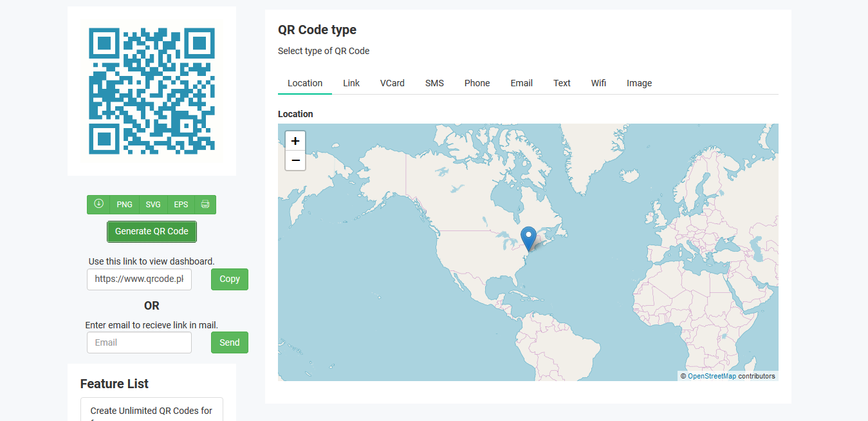Switch to the VCard tab

tap(392, 82)
